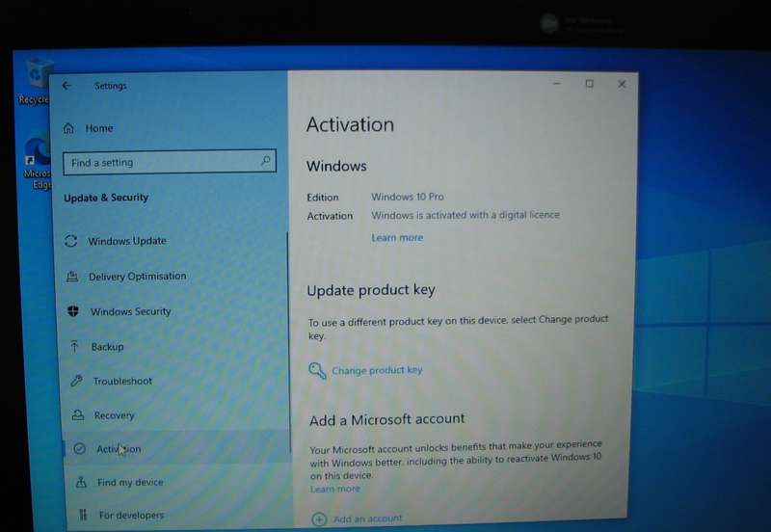Select Troubleshoot in the sidebar
Screen dimensions: 771x532
(x=122, y=381)
